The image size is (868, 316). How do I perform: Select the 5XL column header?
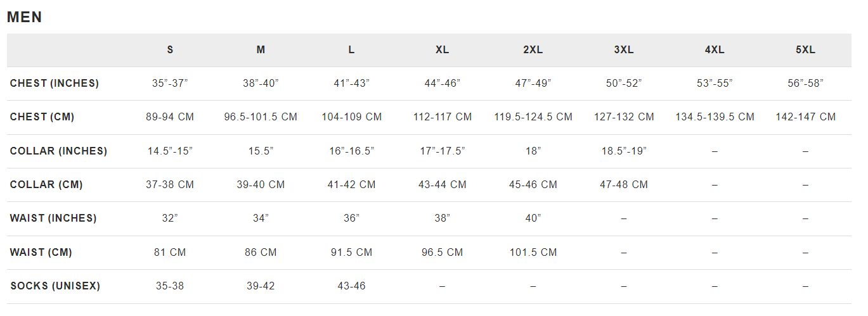pos(806,50)
